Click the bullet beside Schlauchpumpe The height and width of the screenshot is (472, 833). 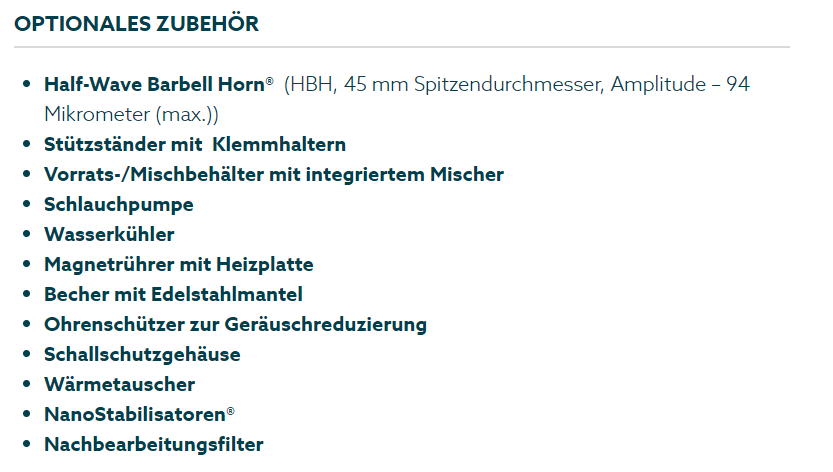pos(26,205)
